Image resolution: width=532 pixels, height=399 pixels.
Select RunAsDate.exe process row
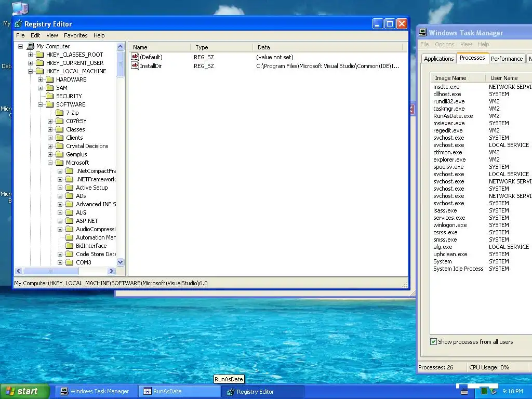point(481,116)
